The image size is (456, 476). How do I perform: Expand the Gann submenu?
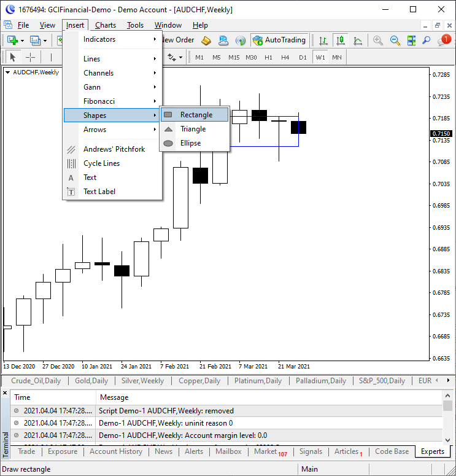112,87
